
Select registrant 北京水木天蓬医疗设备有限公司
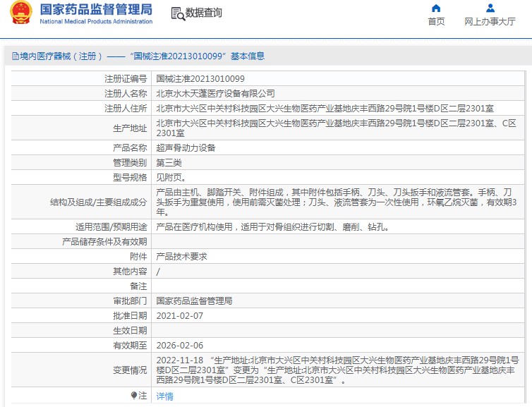pyautogui.click(x=215, y=93)
